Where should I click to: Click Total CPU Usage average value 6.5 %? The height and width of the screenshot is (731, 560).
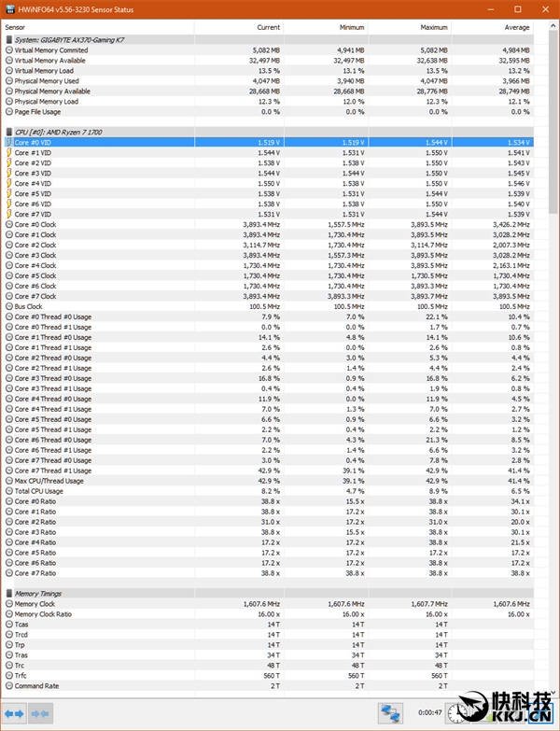[x=521, y=491]
